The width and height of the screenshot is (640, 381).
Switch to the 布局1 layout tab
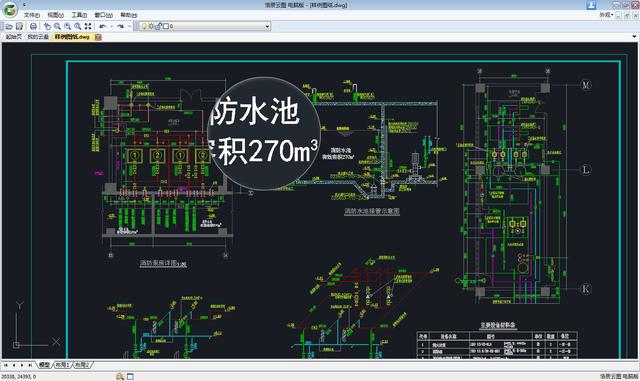tap(62, 365)
